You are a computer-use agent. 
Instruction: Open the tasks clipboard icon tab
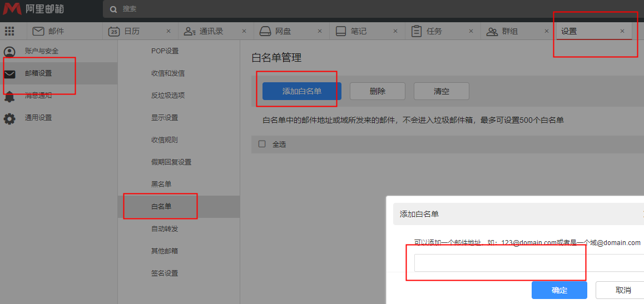417,31
